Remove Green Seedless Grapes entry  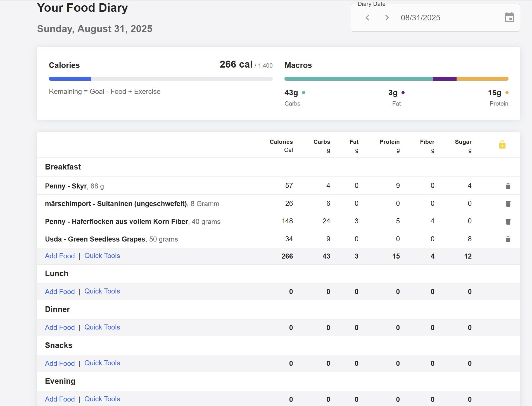(x=508, y=239)
